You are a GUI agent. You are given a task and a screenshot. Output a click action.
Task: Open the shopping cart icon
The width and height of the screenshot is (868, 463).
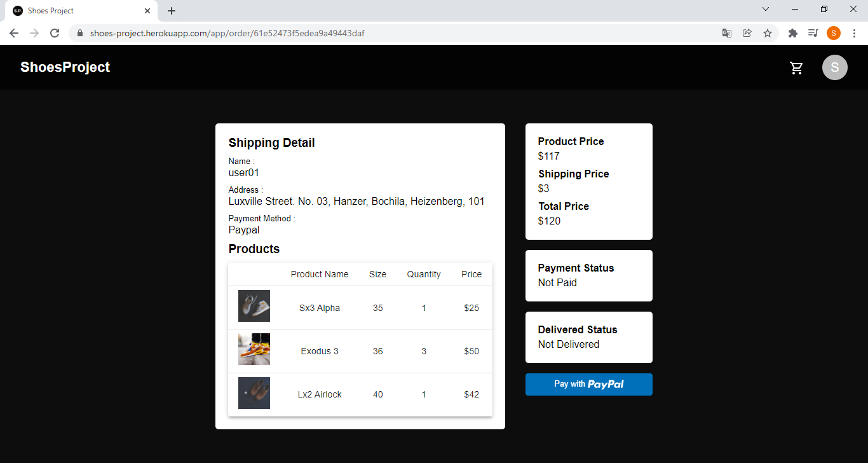click(796, 67)
